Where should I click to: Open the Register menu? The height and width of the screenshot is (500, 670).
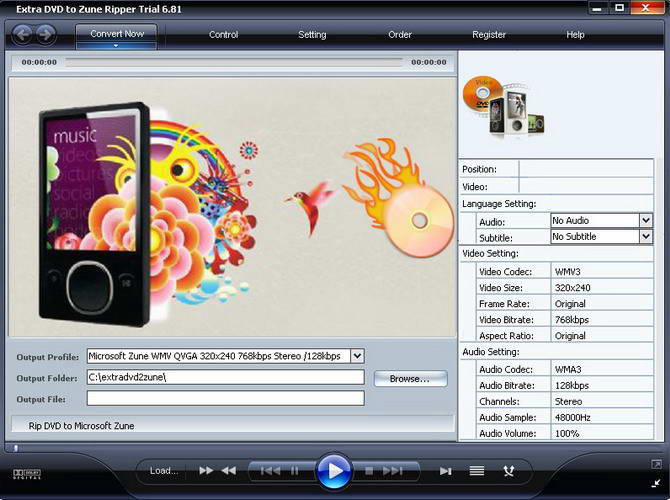point(489,35)
